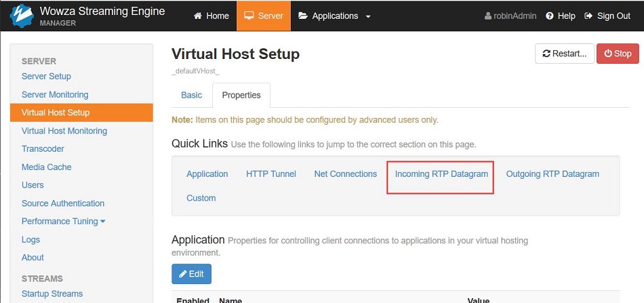Click the Wowza gear logo icon
Viewport: 644px width, 303px height.
tap(22, 16)
